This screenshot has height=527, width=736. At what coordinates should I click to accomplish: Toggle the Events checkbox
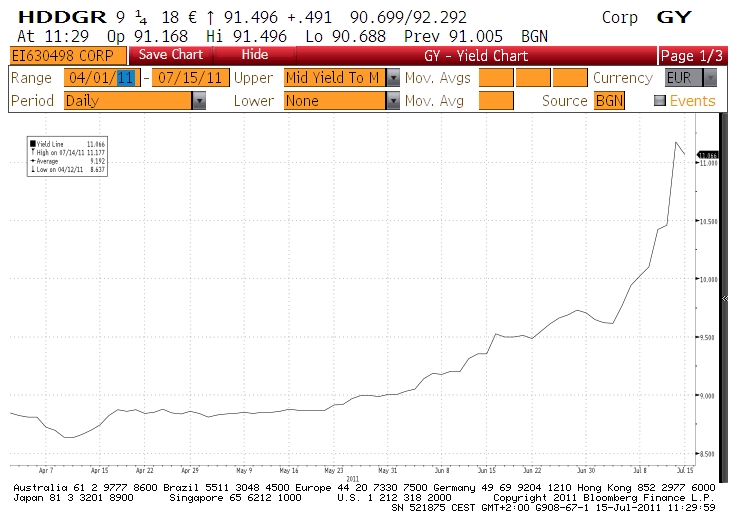[659, 101]
